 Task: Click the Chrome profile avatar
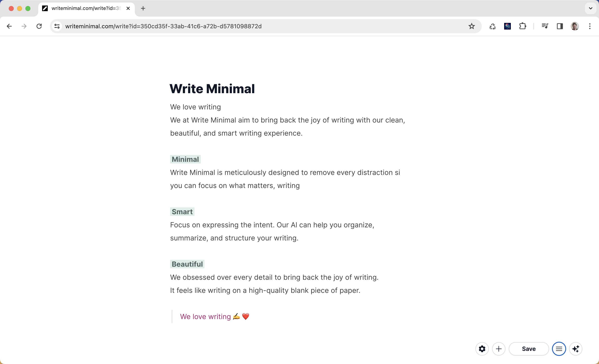(x=575, y=26)
